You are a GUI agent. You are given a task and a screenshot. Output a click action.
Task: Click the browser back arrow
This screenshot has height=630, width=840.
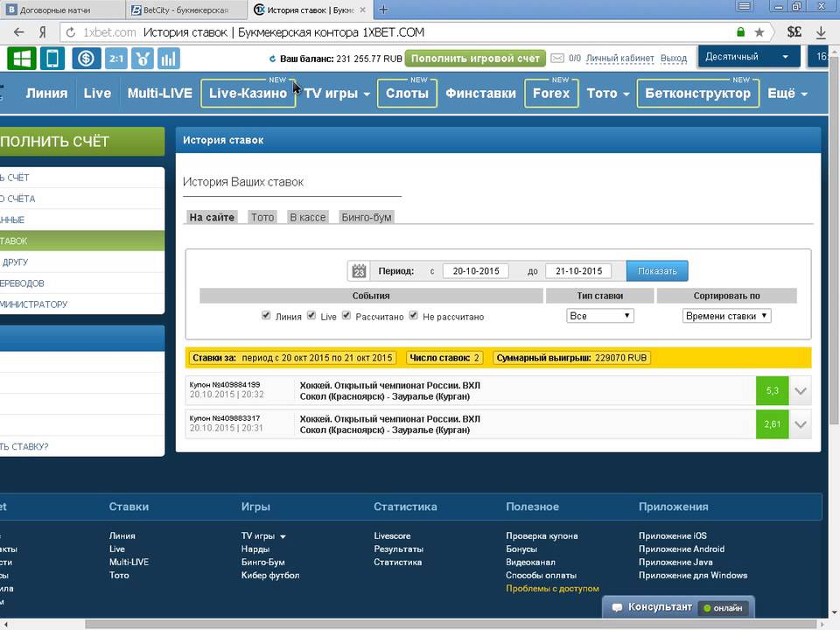click(x=18, y=32)
